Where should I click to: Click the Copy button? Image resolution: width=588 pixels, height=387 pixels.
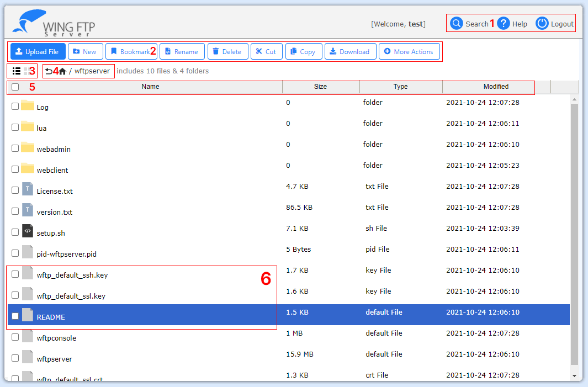point(303,51)
